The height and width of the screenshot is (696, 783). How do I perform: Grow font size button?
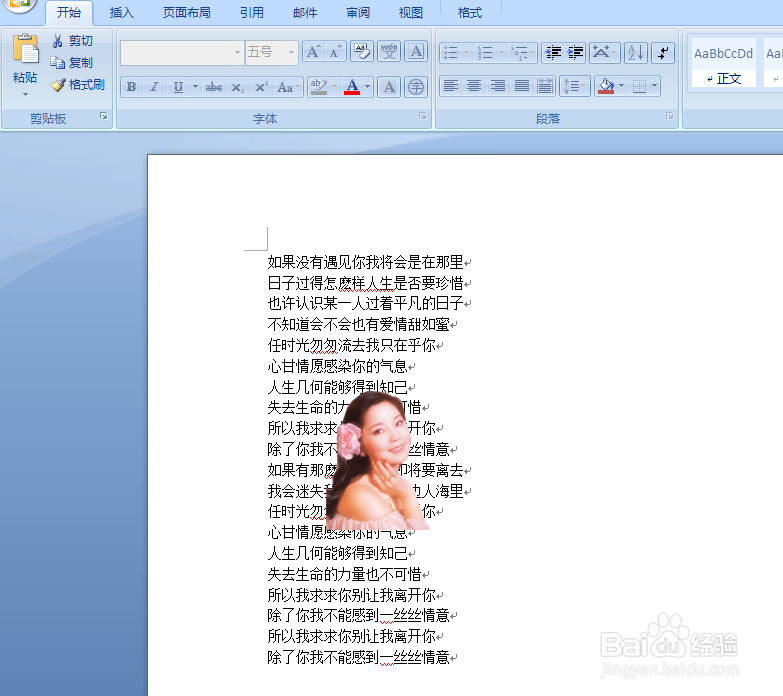coord(314,52)
